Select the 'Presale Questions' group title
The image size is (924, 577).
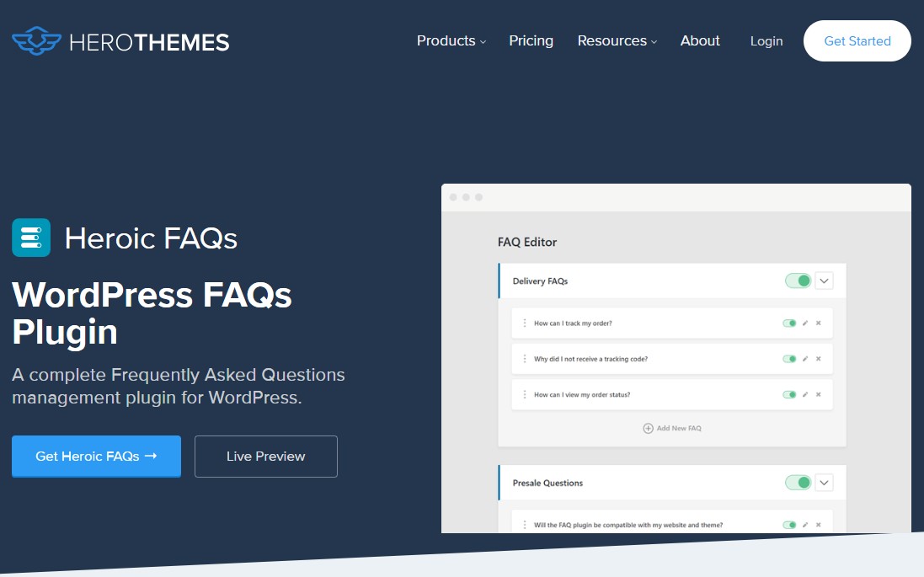tap(547, 483)
